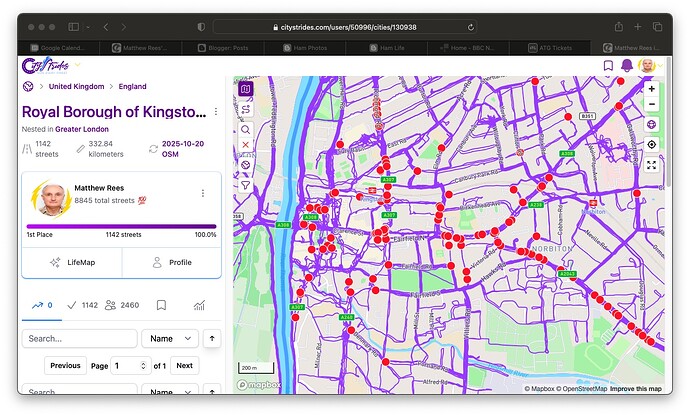Image resolution: width=690 pixels, height=415 pixels.
Task: Expand Matthew Rees card options menu
Action: tap(203, 193)
